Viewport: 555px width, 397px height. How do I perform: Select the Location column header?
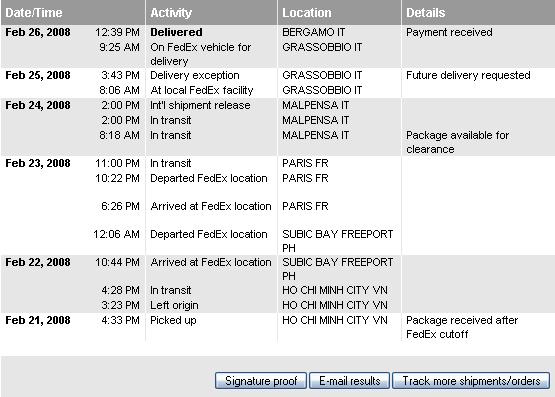click(307, 13)
